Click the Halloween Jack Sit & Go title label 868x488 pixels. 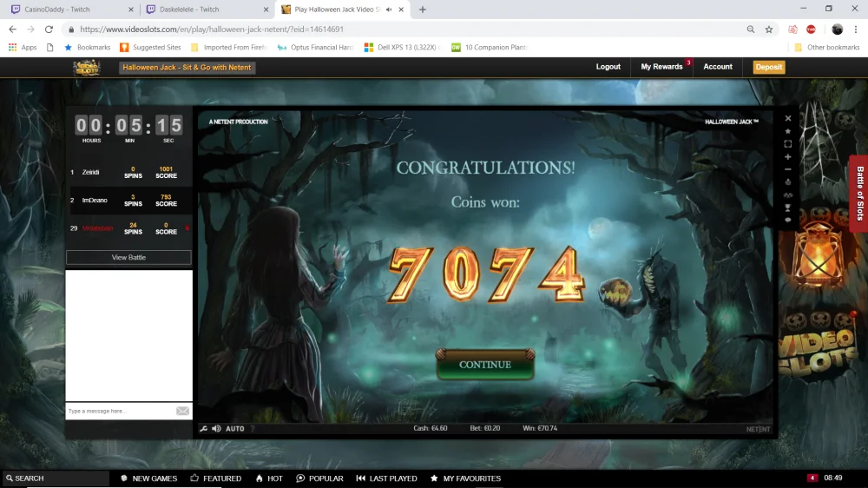187,67
